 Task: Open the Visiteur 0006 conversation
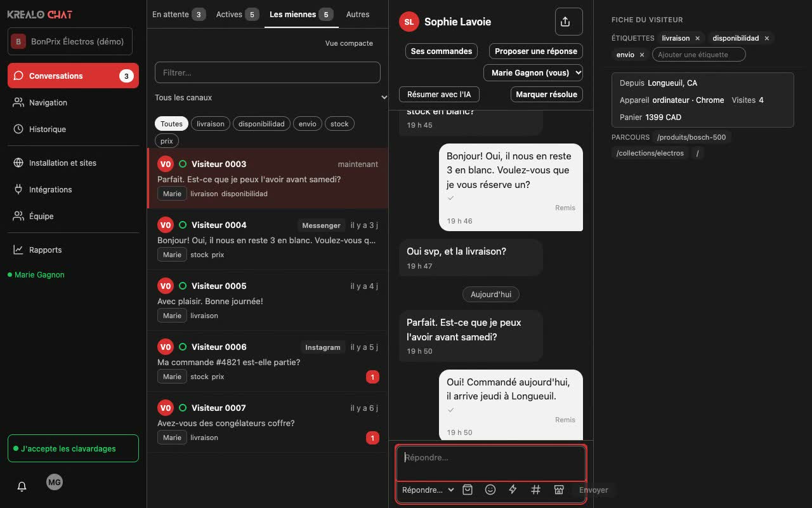(268, 361)
